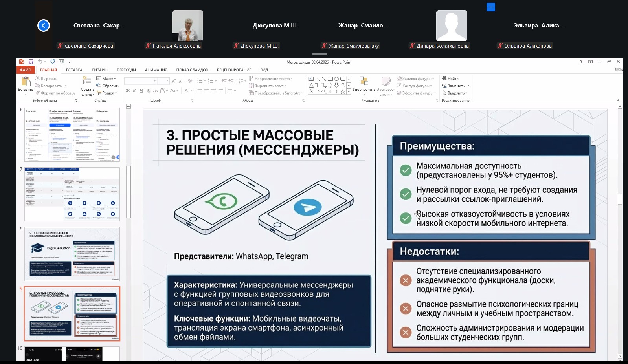Viewport: 628px width, 364px height.
Task: Open the ДИЗАЙН ribbon tab
Action: 99,70
